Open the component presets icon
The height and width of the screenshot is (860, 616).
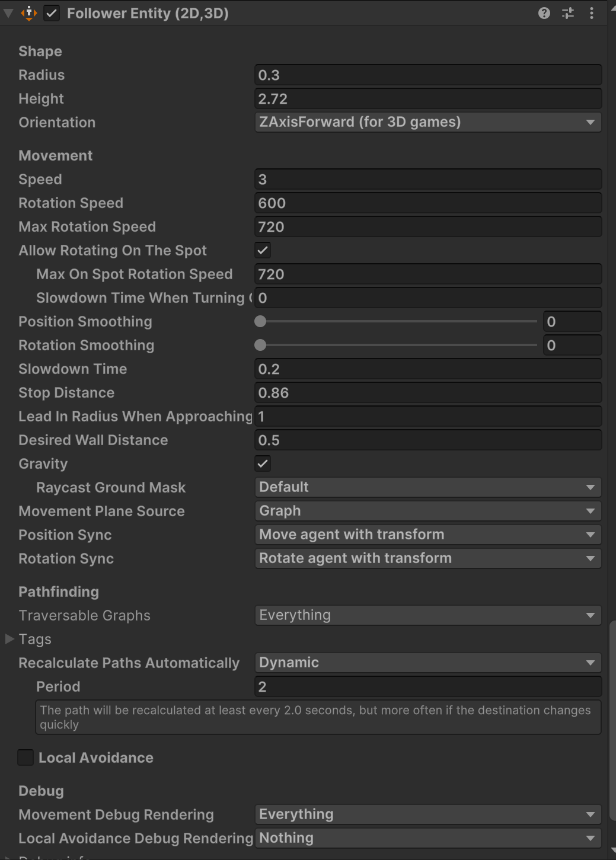click(x=568, y=13)
